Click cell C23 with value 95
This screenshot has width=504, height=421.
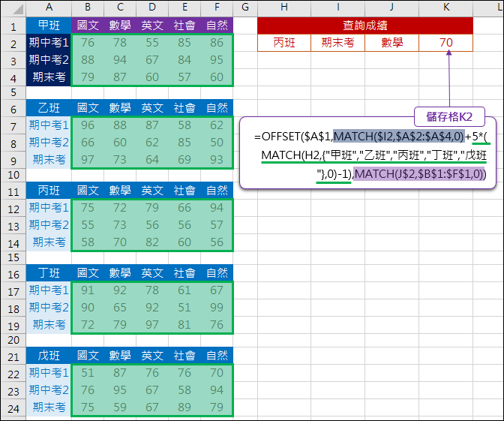point(120,390)
